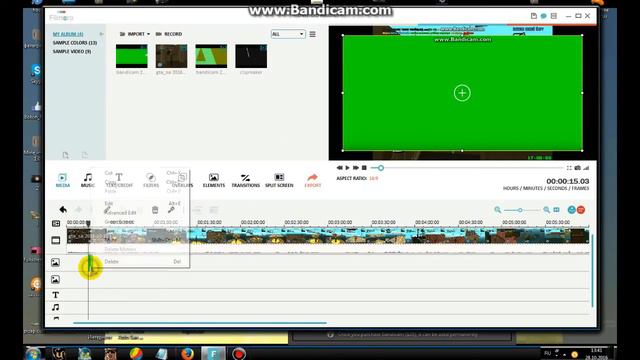The height and width of the screenshot is (360, 640).
Task: Click the timeline zoom out magnifier
Action: tap(498, 210)
